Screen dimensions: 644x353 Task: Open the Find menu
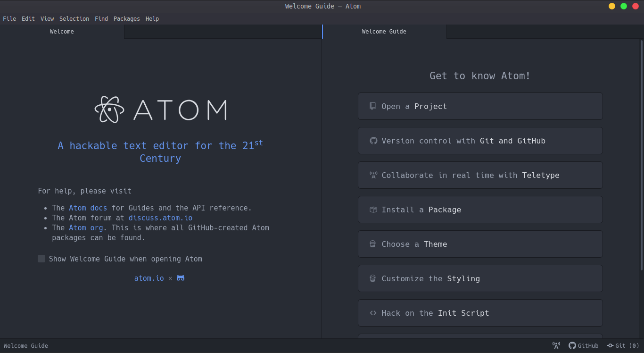click(101, 19)
